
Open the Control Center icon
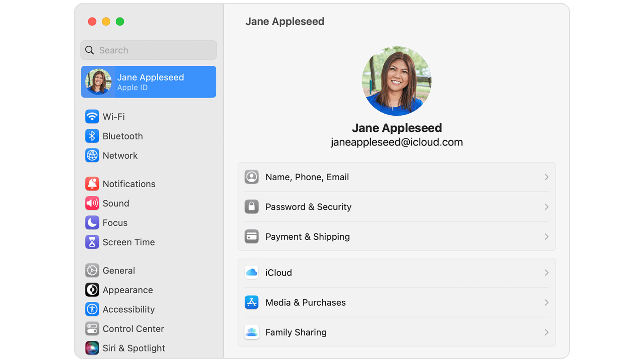(92, 328)
